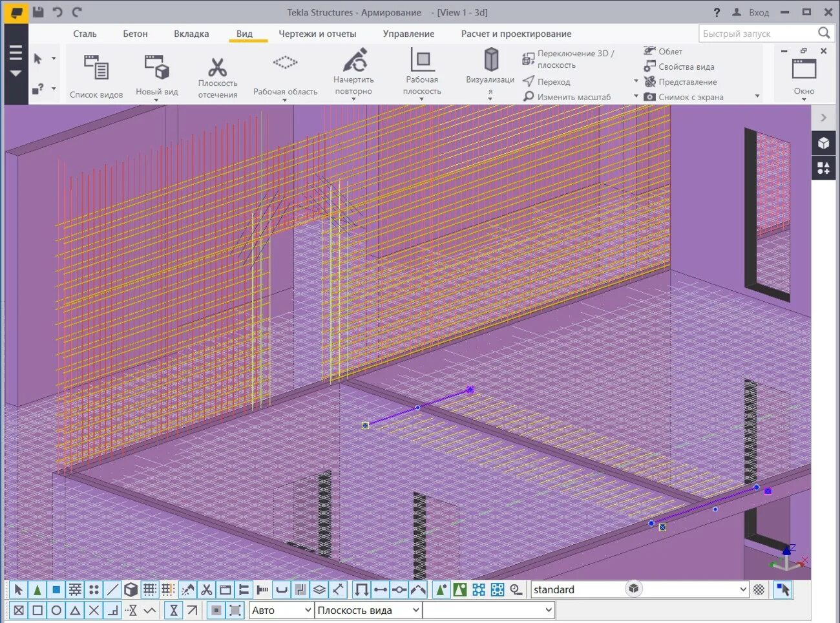The width and height of the screenshot is (840, 623).
Task: Open the Визуализация tool
Action: click(490, 68)
